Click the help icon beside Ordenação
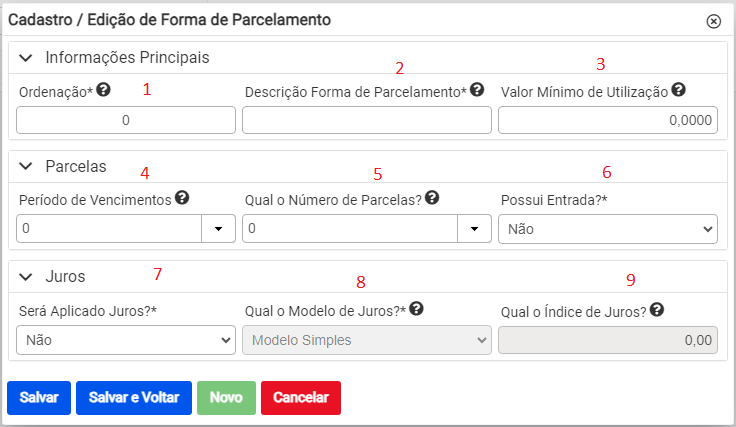The height and width of the screenshot is (427, 736). click(x=103, y=89)
